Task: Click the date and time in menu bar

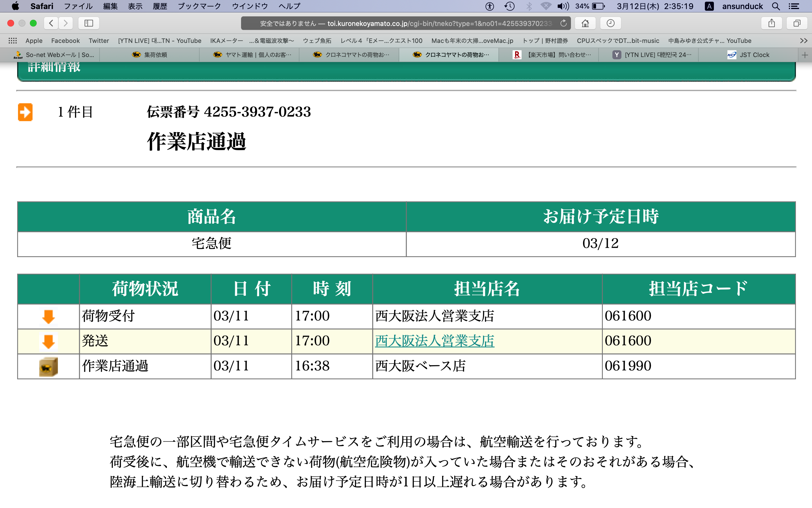Action: click(655, 6)
